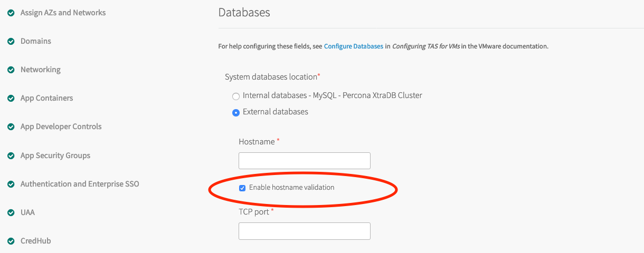Toggle Enable hostname validation checkbox

(x=242, y=188)
